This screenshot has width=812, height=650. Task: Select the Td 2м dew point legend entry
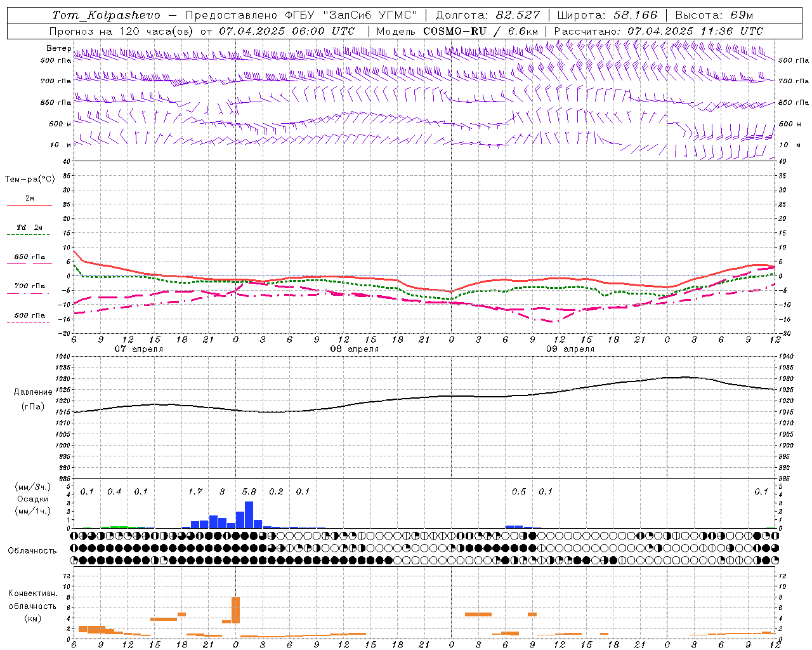pos(29,227)
